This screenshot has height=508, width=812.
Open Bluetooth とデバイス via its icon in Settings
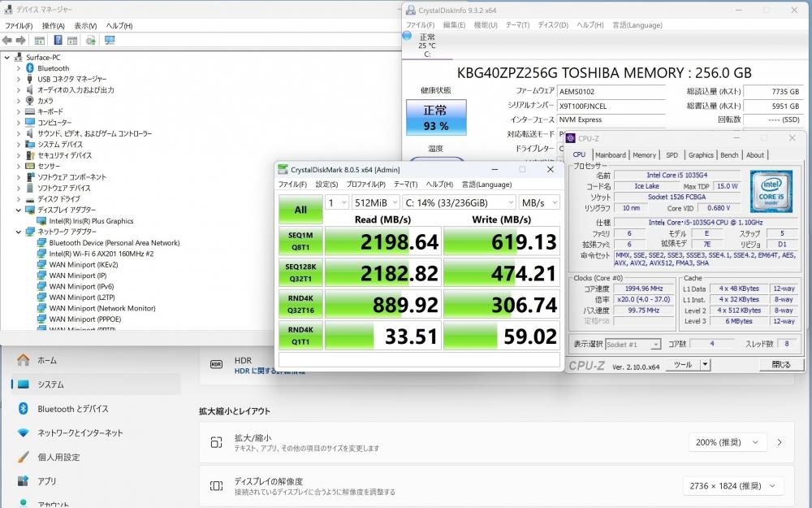23,409
